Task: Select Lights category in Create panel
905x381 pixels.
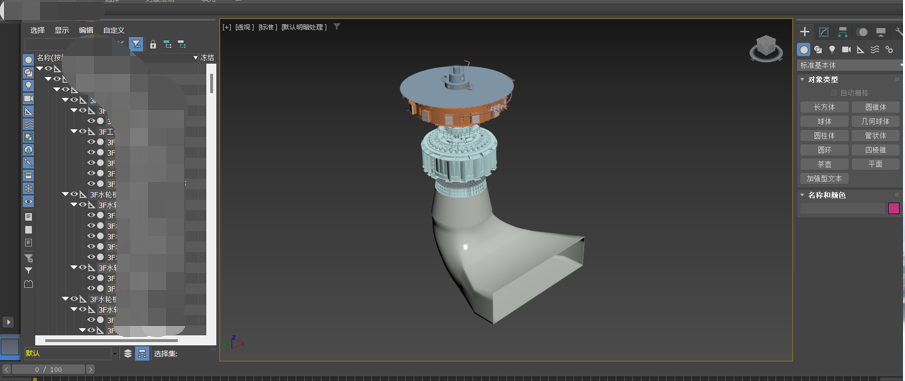Action: pos(832,50)
